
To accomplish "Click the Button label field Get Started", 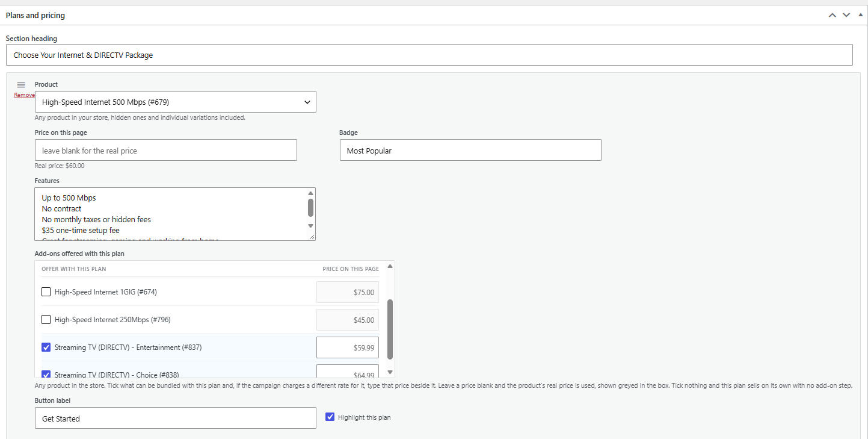I will point(176,418).
